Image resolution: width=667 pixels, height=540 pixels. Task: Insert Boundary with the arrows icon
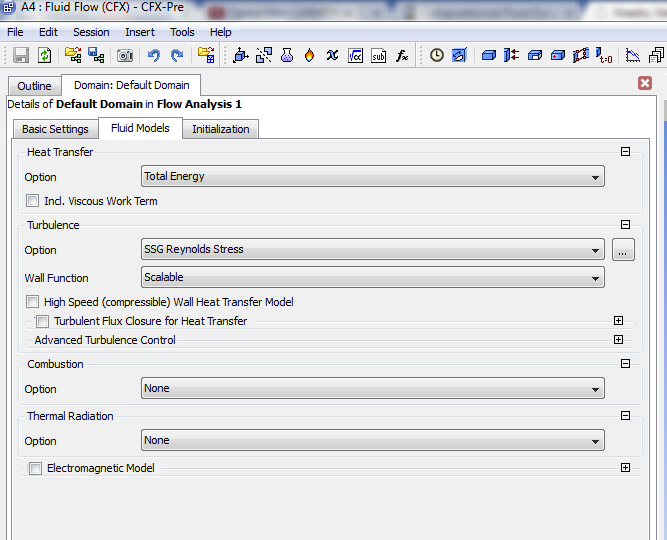pos(511,55)
